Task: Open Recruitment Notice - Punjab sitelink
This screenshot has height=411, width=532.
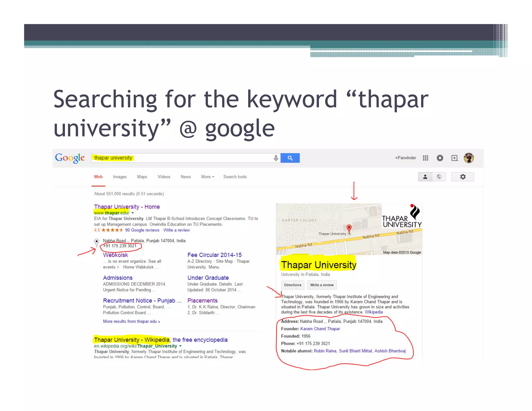Action: 142,301
